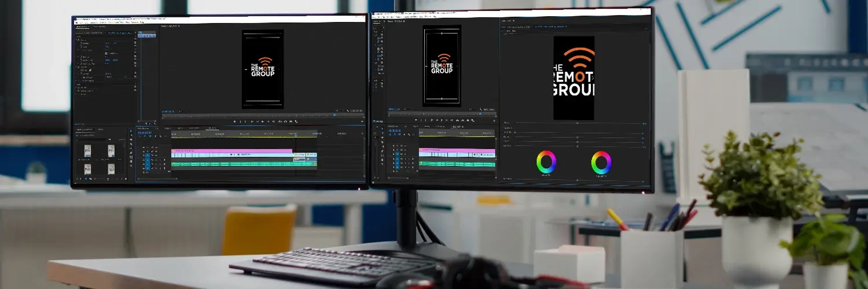Screen dimensions: 868x289
Task: Open File menu on right monitor
Action: (374, 17)
